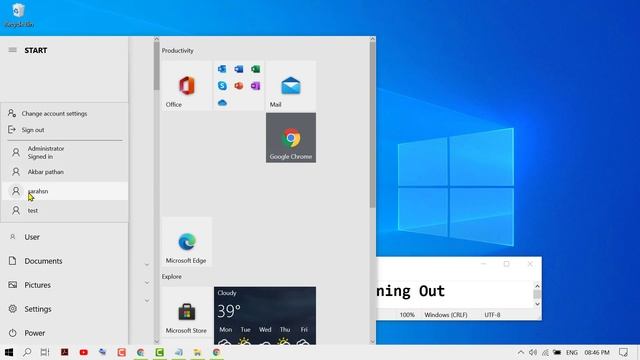This screenshot has width=640, height=360.
Task: Click the Notepad text ending in 'Out'
Action: [411, 291]
